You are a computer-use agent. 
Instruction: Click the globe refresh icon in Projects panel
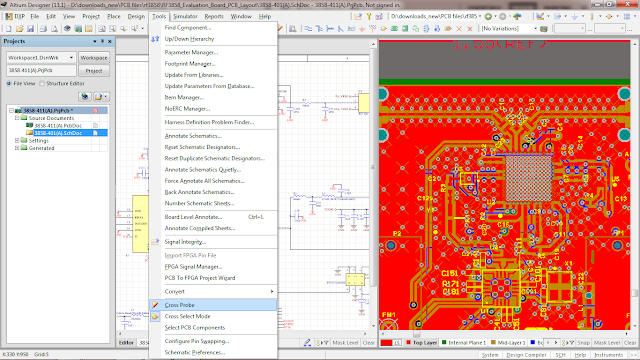point(84,96)
